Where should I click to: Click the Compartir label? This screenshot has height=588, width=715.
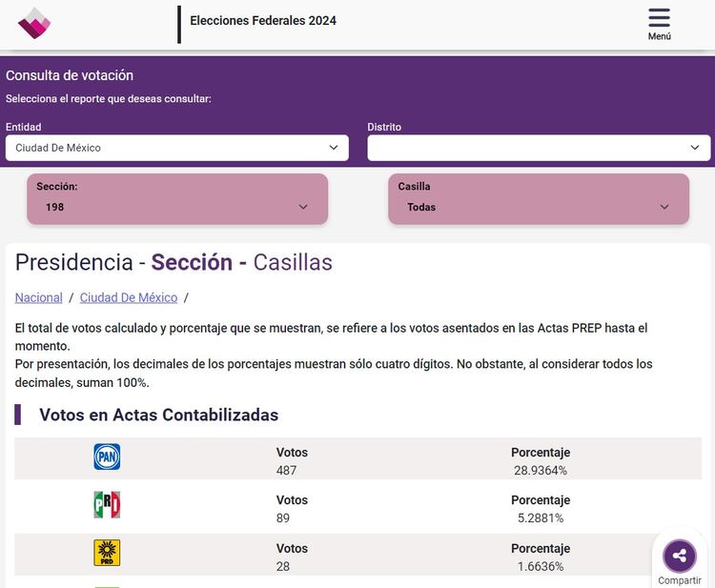coord(679,580)
